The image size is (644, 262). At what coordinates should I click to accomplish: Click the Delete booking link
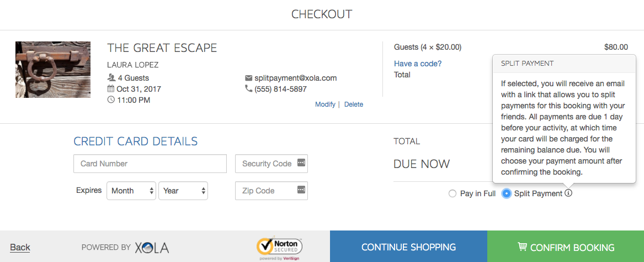coord(354,104)
